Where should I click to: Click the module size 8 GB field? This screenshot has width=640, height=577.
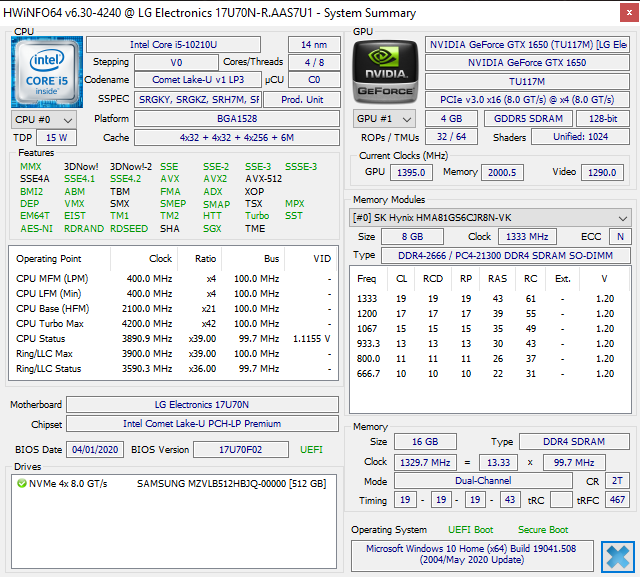tap(412, 237)
